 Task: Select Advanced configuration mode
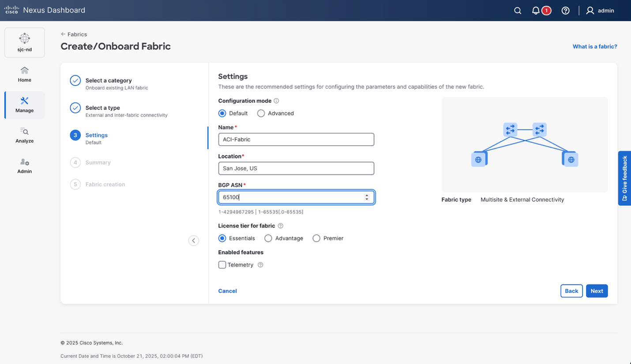(x=261, y=113)
